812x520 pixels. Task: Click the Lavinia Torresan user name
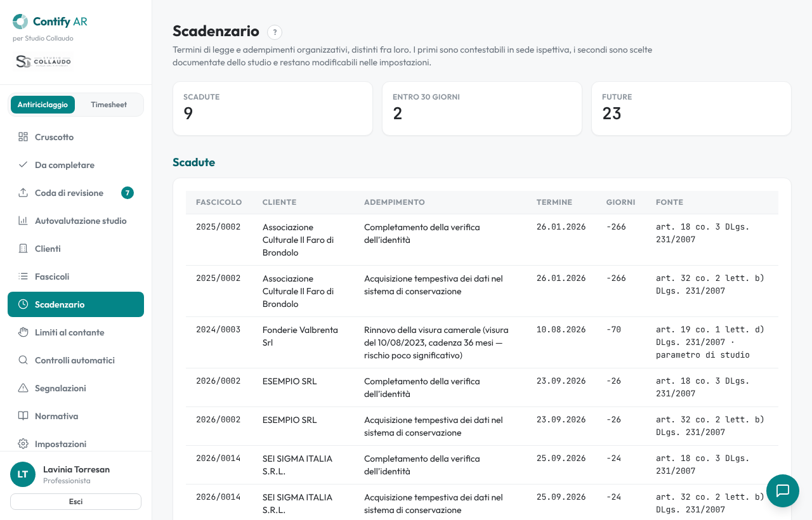76,469
